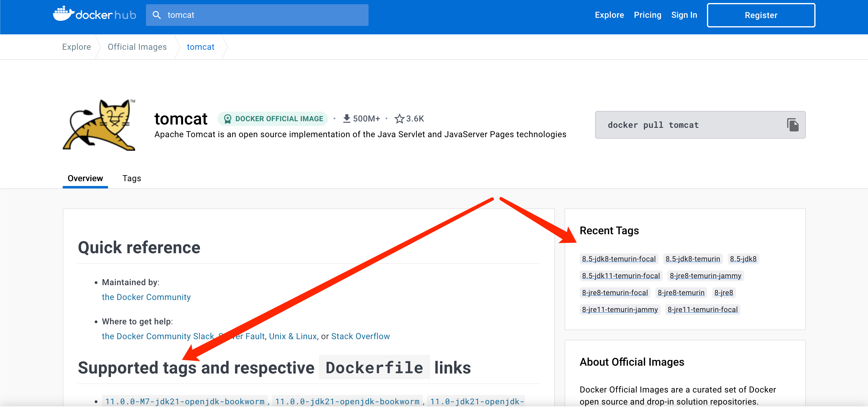Open the Docker Community Slack link
This screenshot has width=868, height=413.
(158, 336)
